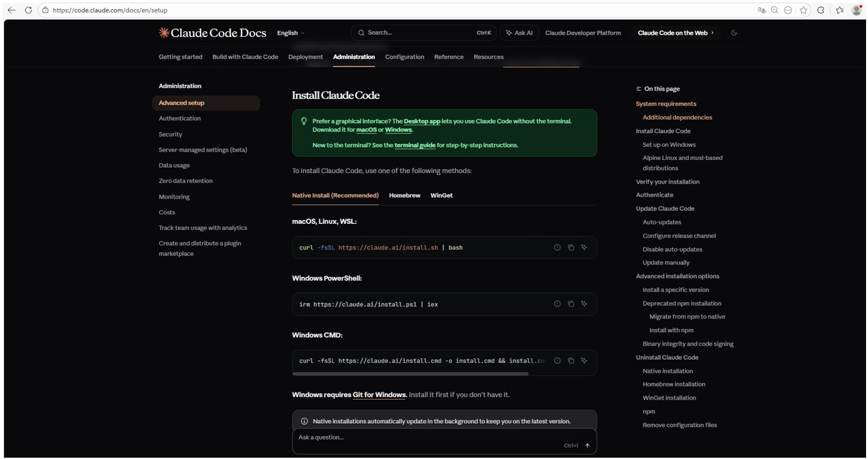Follow the Git for Windows link

380,394
